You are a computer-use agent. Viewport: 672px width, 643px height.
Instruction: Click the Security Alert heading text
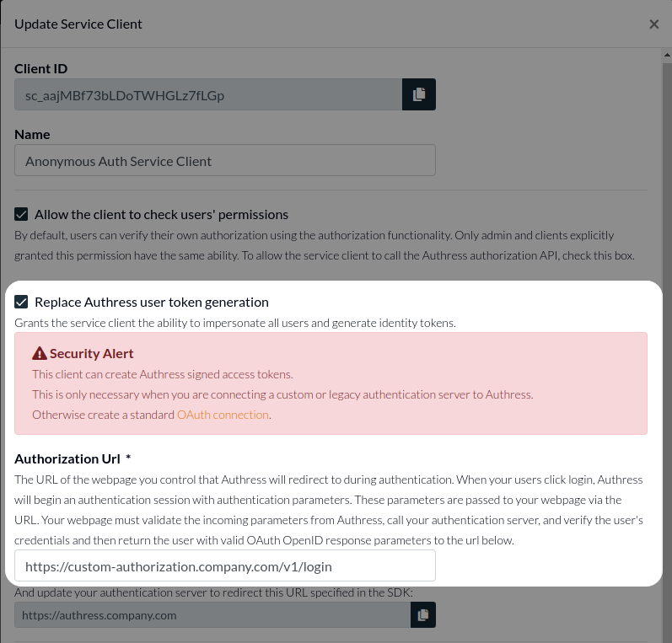(x=91, y=354)
